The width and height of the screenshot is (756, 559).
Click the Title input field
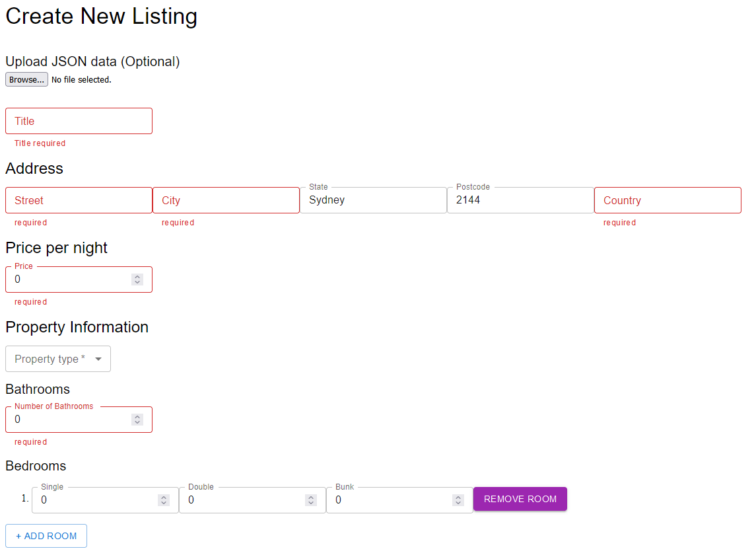79,121
